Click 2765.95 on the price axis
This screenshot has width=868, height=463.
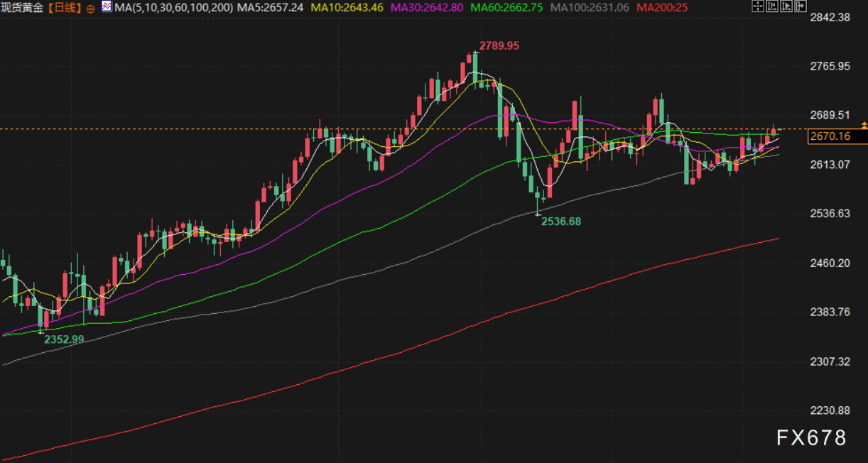coord(830,66)
